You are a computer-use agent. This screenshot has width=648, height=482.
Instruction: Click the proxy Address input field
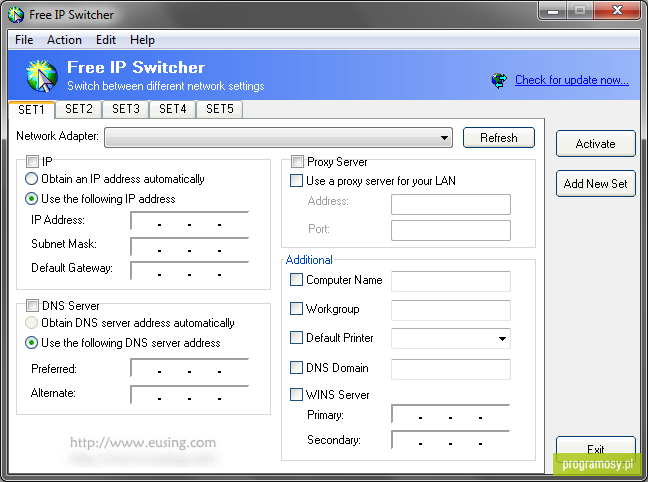(451, 204)
